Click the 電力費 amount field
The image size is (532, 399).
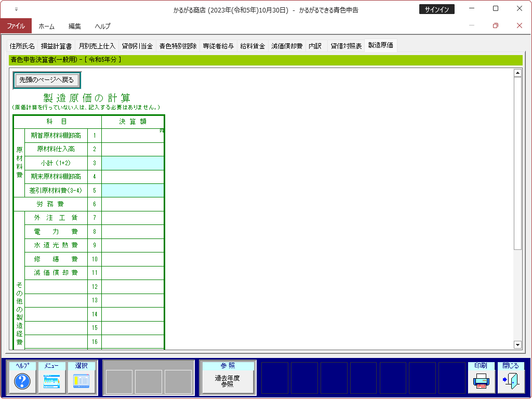point(132,232)
